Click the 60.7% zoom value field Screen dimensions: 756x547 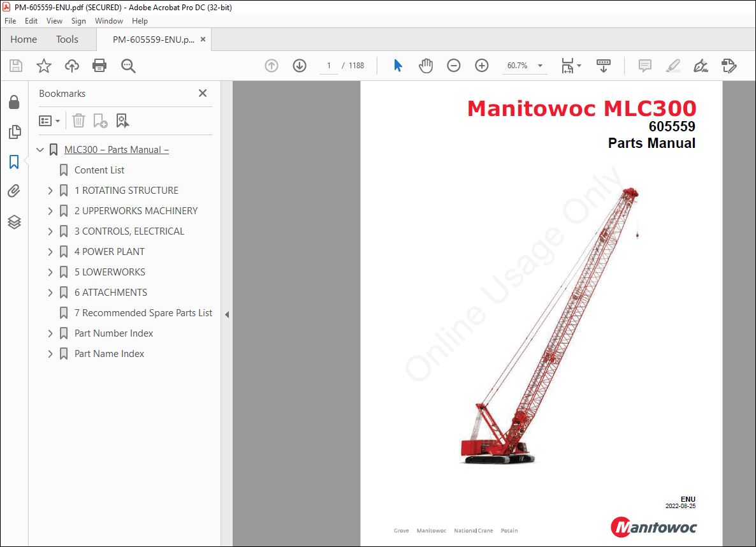tap(518, 66)
